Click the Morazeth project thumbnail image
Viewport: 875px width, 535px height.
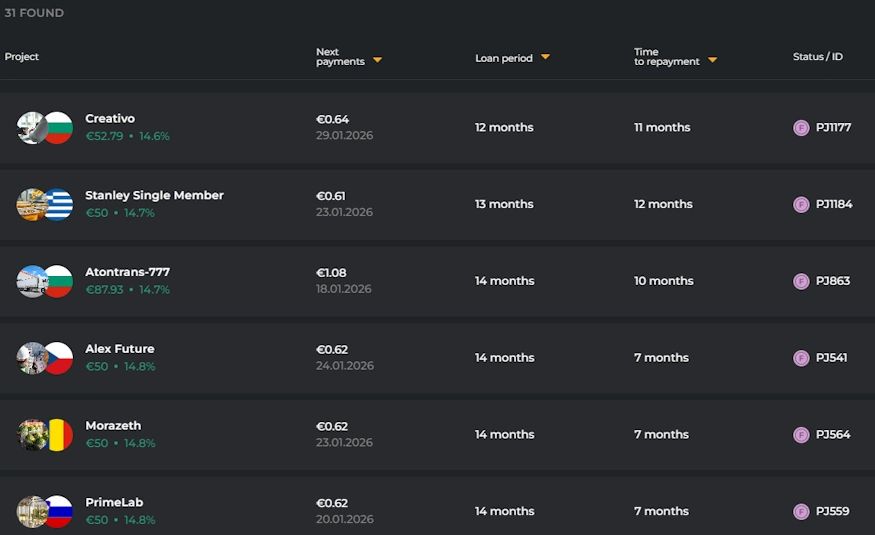[30, 435]
